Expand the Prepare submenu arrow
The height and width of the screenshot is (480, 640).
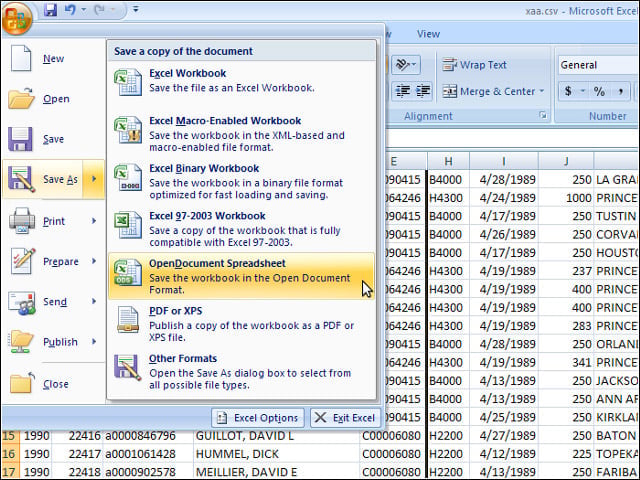point(94,261)
